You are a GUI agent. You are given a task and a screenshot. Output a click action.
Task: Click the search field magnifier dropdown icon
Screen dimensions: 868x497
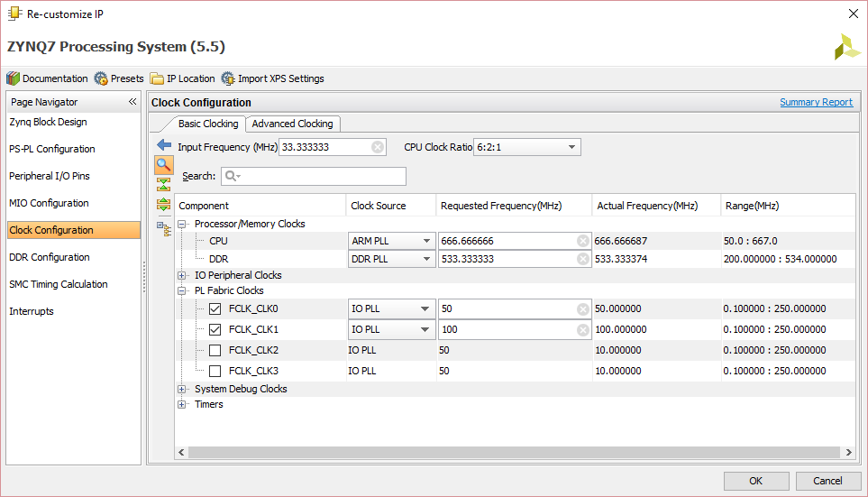[x=233, y=176]
